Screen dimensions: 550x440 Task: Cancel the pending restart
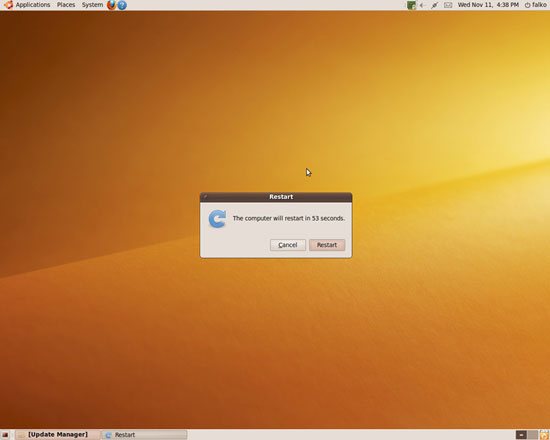(288, 245)
